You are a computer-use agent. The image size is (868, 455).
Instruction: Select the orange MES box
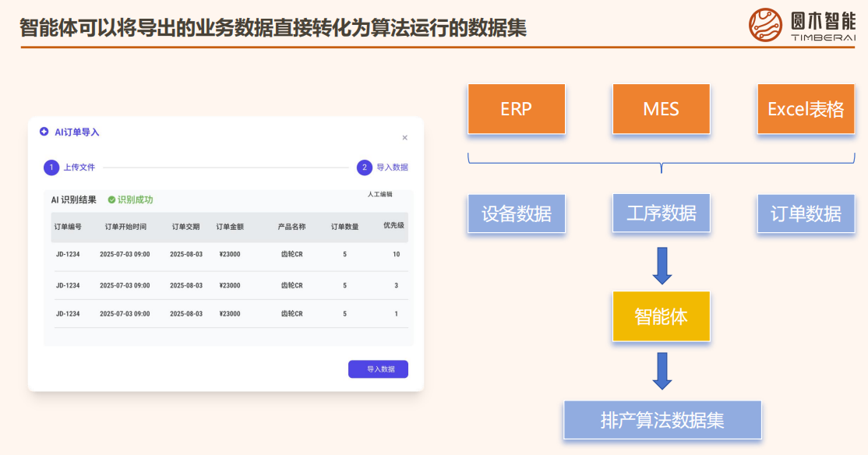(661, 109)
